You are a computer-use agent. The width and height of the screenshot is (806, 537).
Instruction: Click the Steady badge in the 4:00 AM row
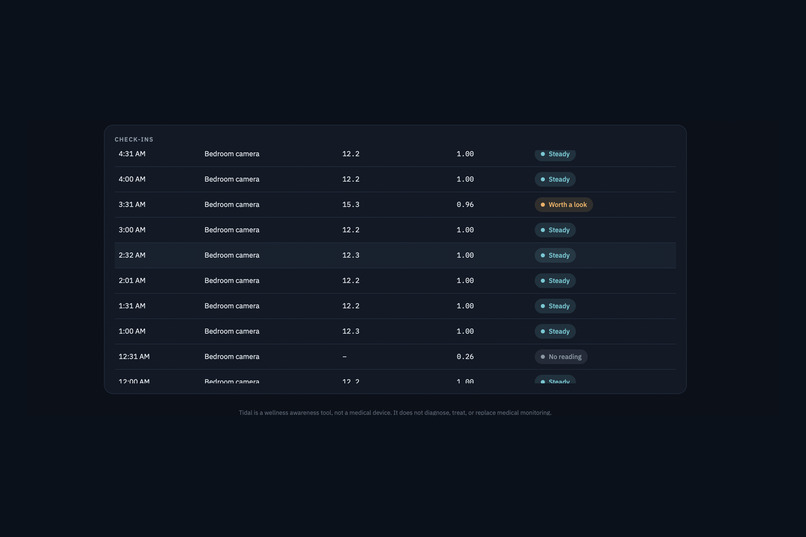[x=555, y=179]
